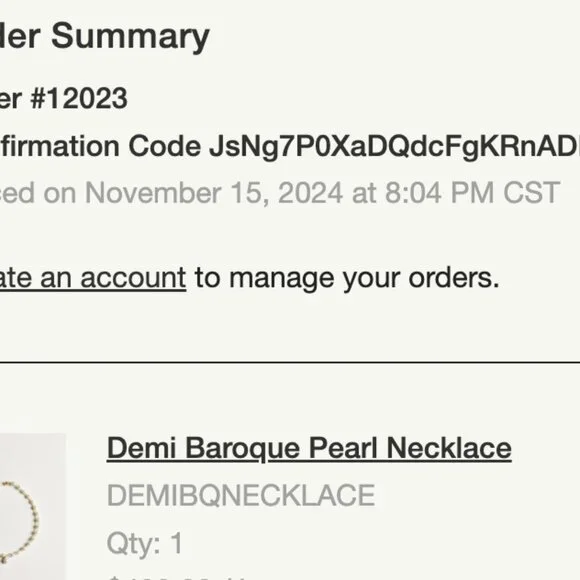
Task: Click the 8:04 PM CST time text
Action: [472, 193]
